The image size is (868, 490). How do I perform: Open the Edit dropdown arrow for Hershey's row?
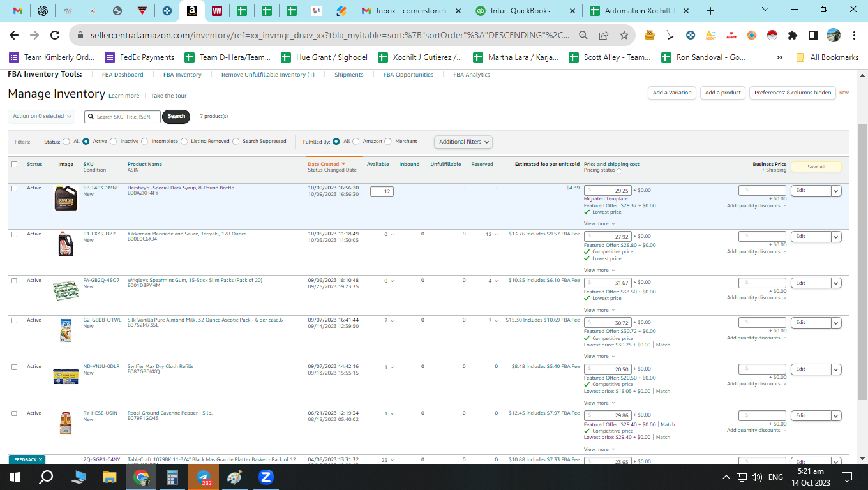836,191
